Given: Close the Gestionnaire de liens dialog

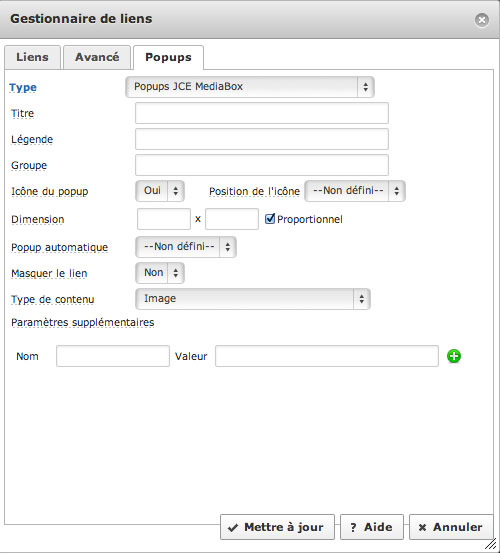Looking at the screenshot, I should [482, 20].
